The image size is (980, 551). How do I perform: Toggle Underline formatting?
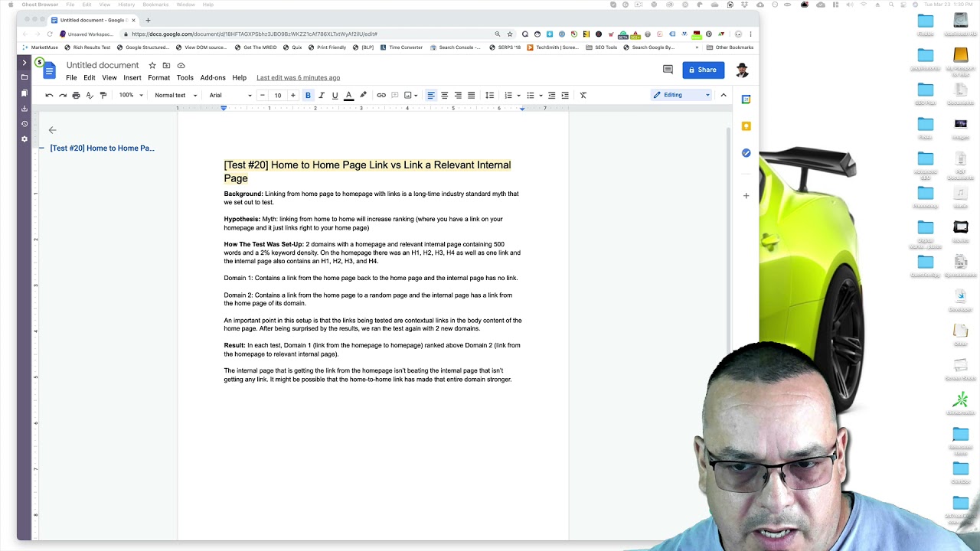click(x=335, y=95)
